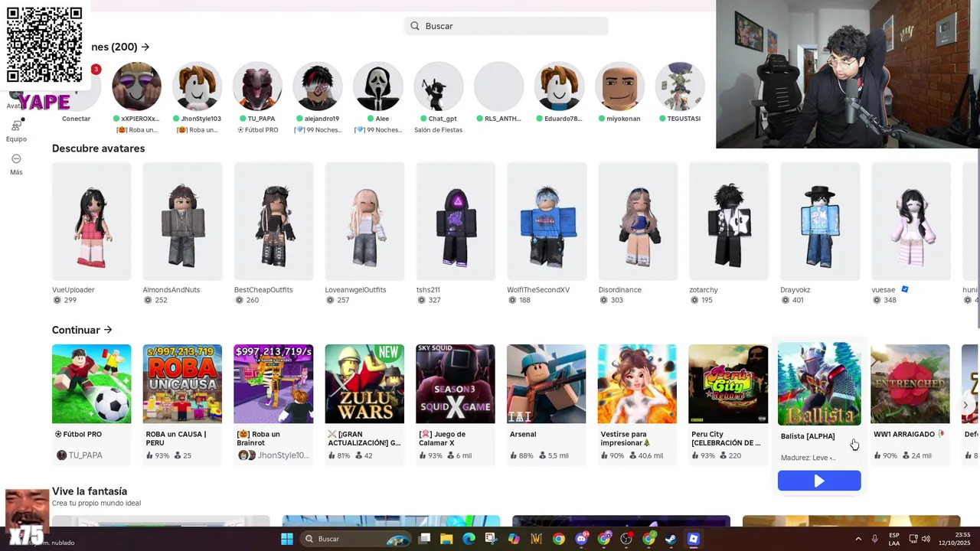Select Drayvokz avatar outfit
The width and height of the screenshot is (980, 551).
coord(820,221)
